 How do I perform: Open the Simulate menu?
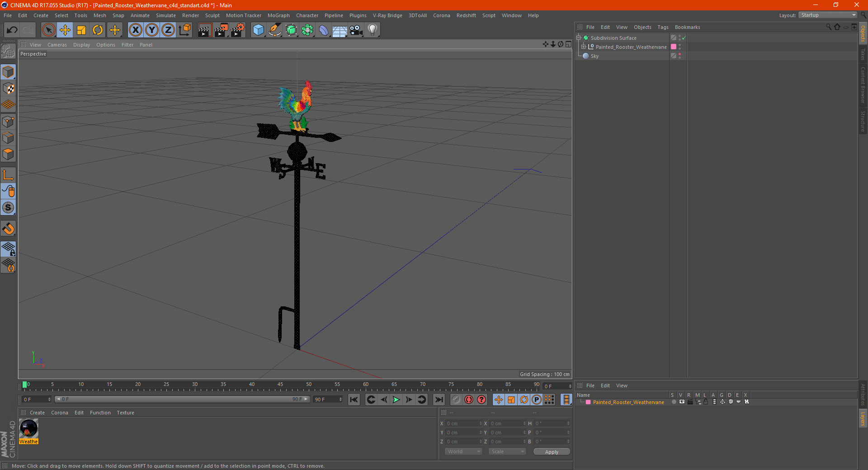(166, 15)
